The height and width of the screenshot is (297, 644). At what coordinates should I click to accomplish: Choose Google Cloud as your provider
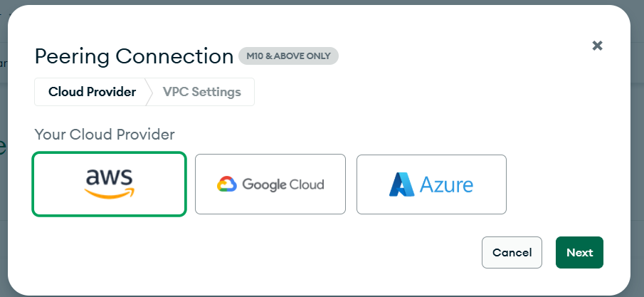[270, 184]
